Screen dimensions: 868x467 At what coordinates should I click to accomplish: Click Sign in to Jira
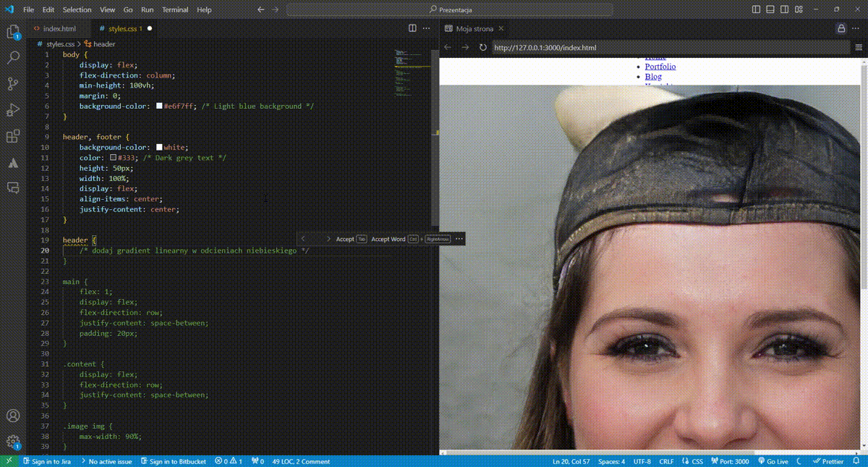pos(46,461)
